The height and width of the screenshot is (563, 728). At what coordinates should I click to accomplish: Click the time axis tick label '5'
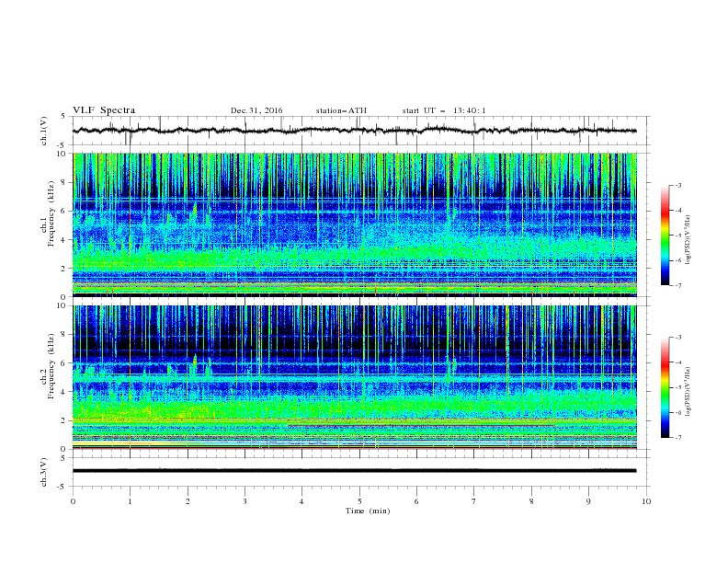pos(359,501)
